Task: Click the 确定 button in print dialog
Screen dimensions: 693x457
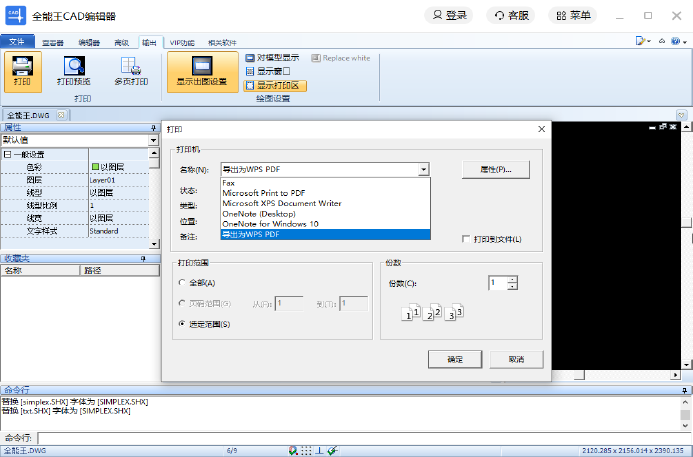Action: tap(454, 359)
